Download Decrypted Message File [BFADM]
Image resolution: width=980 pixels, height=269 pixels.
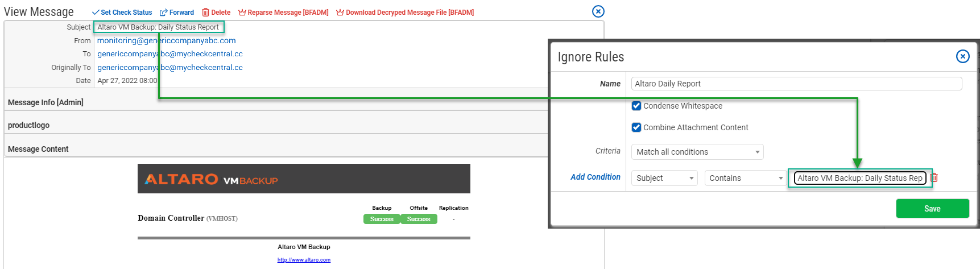[405, 13]
